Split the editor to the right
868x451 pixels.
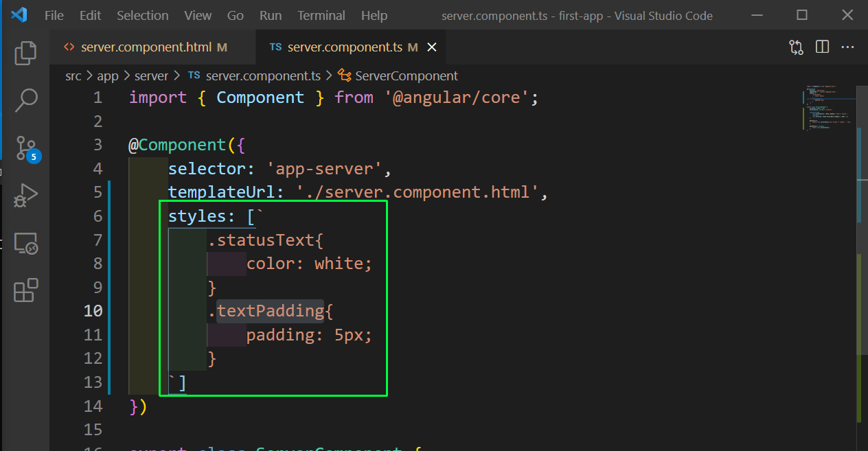click(x=822, y=47)
